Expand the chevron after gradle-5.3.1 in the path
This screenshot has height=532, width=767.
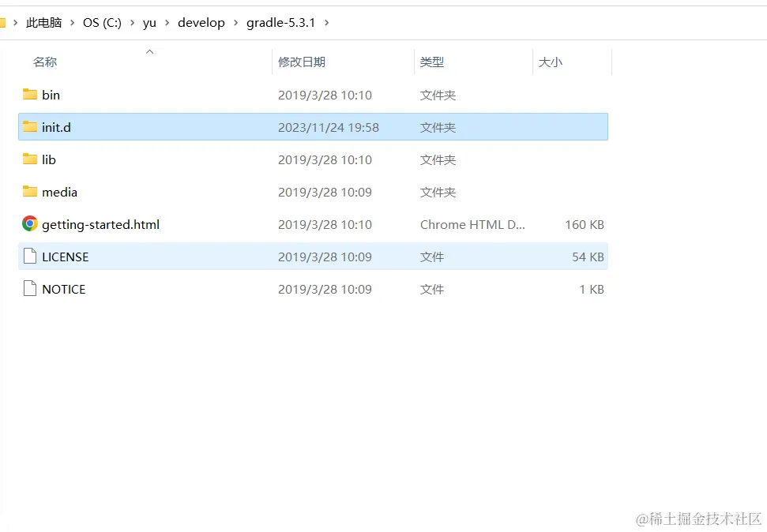coord(326,22)
